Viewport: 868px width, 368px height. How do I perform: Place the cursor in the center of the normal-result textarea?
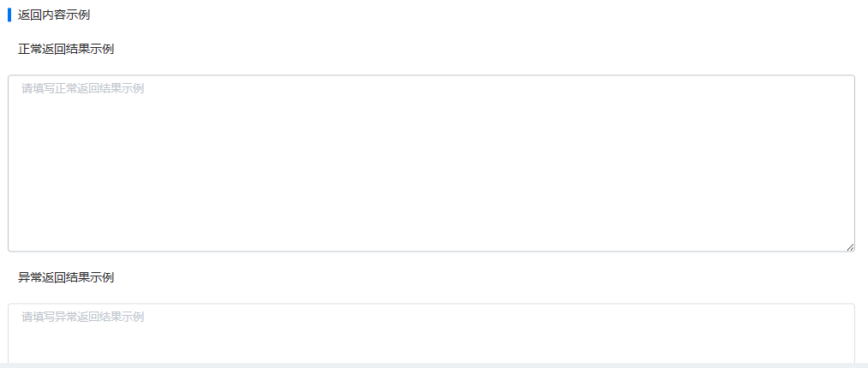(431, 163)
